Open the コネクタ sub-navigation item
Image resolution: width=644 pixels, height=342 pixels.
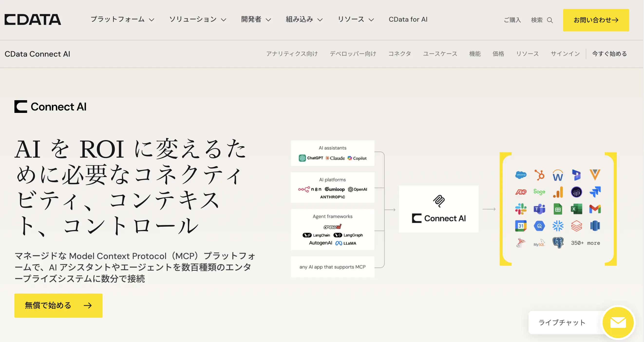pos(399,54)
